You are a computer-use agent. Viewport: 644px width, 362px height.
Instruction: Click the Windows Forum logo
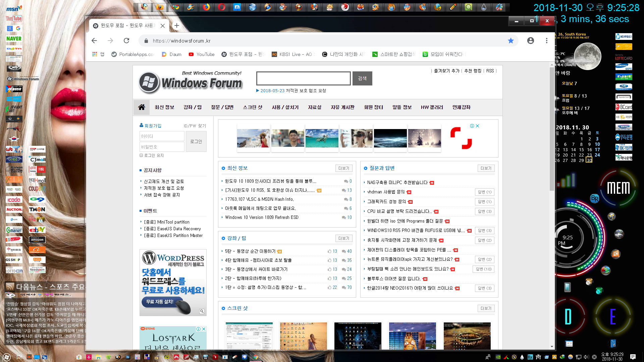pos(191,82)
